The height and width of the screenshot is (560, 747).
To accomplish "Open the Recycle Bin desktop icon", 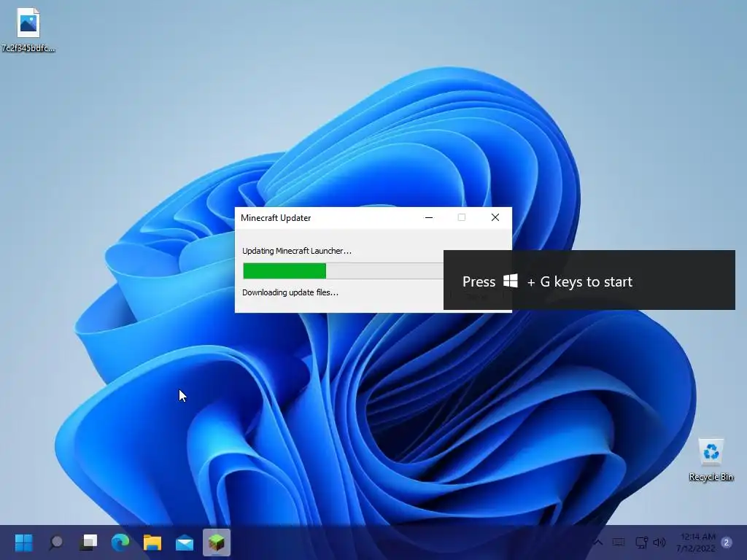I will (711, 459).
